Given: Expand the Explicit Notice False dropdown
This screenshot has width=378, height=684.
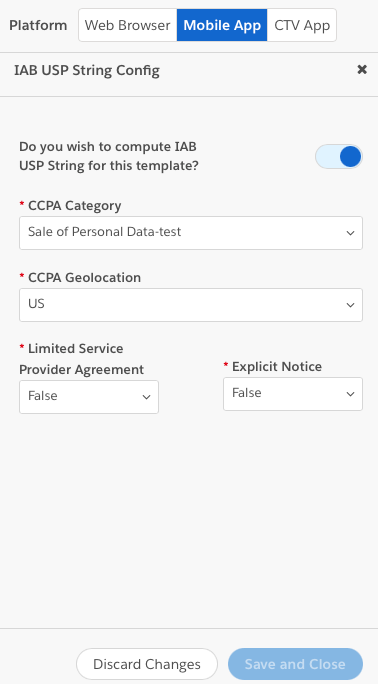Looking at the screenshot, I should point(293,394).
